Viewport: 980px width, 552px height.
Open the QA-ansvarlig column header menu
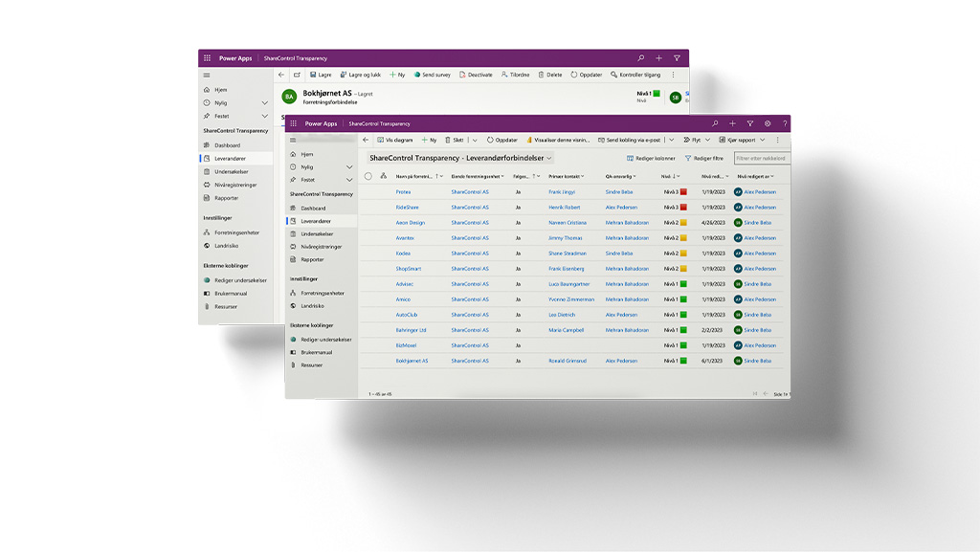(x=620, y=177)
